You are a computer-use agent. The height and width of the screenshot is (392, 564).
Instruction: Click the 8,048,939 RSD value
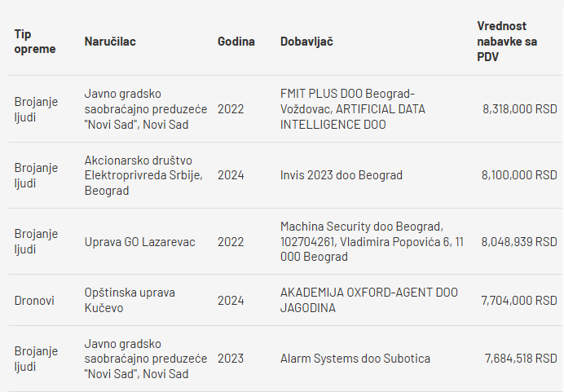(x=519, y=242)
